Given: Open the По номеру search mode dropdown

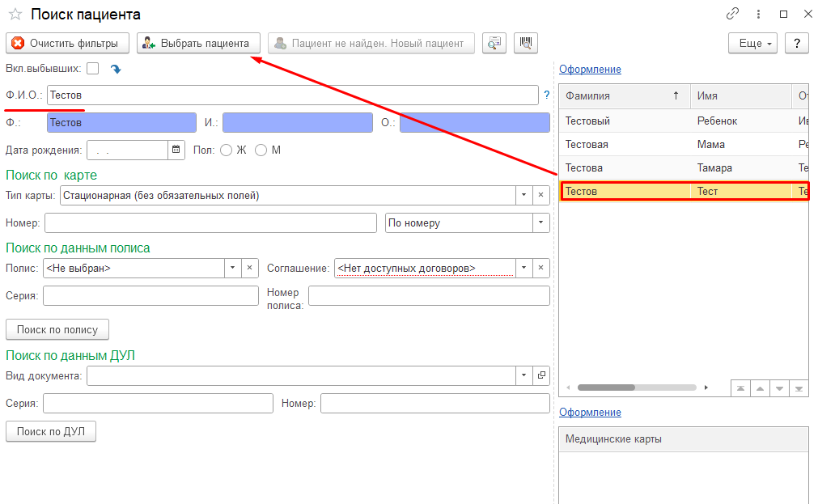Looking at the screenshot, I should click(541, 222).
